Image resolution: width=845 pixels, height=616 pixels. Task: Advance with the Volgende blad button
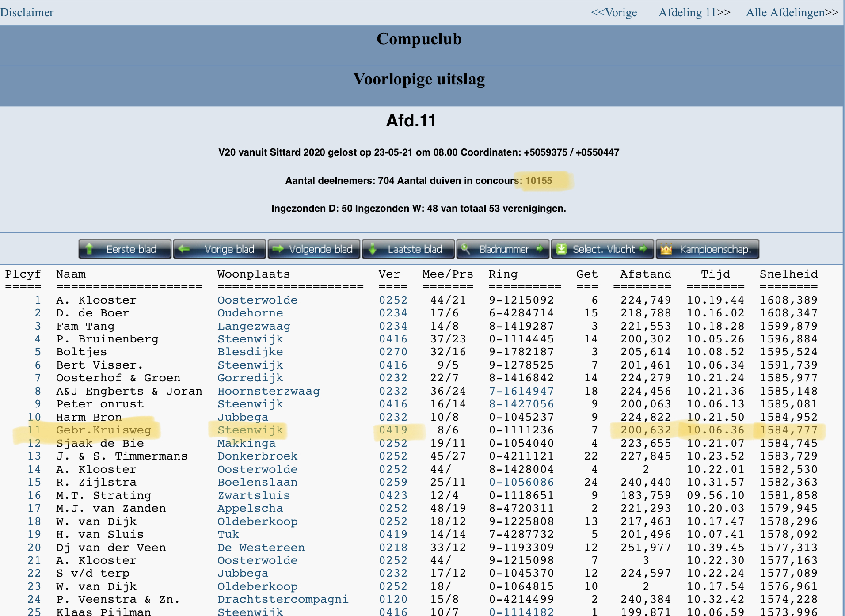pos(314,249)
